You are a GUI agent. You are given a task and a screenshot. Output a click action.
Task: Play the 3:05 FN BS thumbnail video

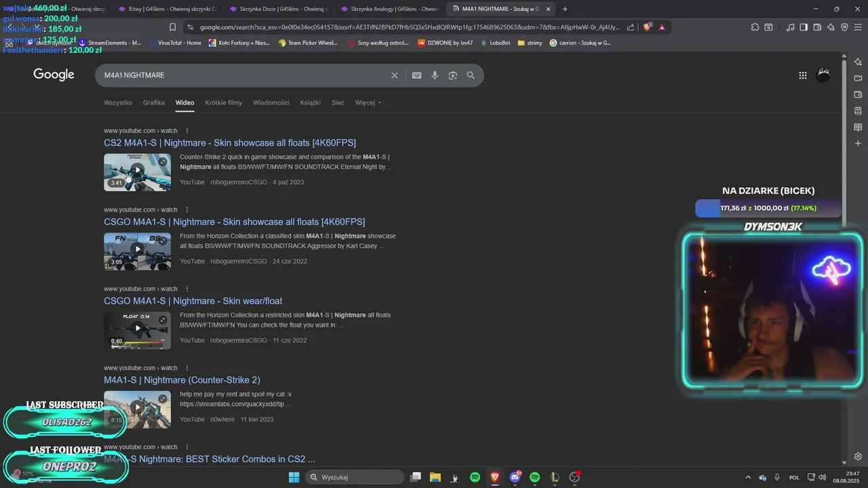pos(137,251)
